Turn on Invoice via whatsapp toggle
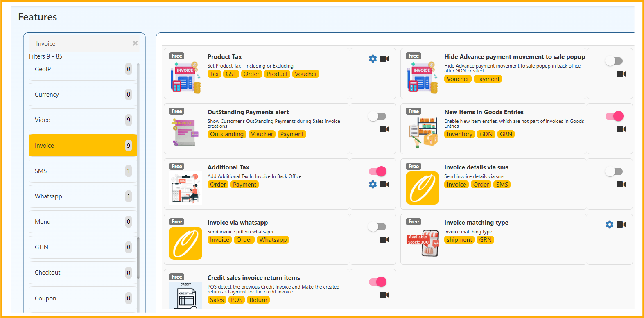Image resolution: width=644 pixels, height=318 pixels. click(x=377, y=227)
